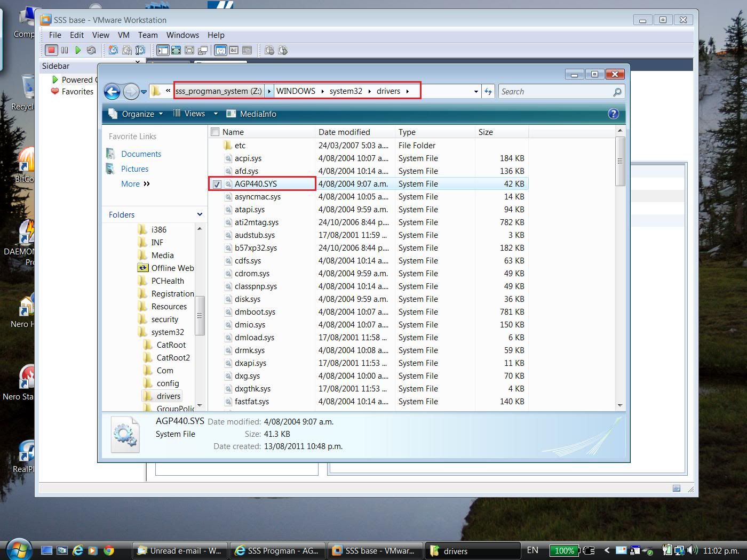Screen dimensions: 747x560
Task: Uncheck the AGP440.SYS checkbox
Action: [x=217, y=184]
